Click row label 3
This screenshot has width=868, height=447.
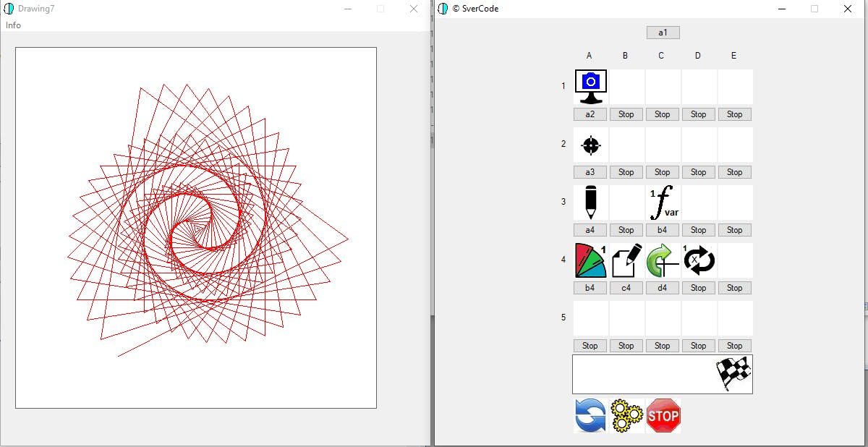click(563, 202)
